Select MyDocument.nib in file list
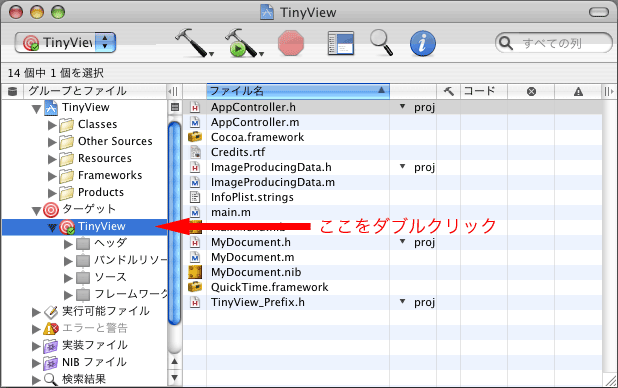 (x=256, y=272)
